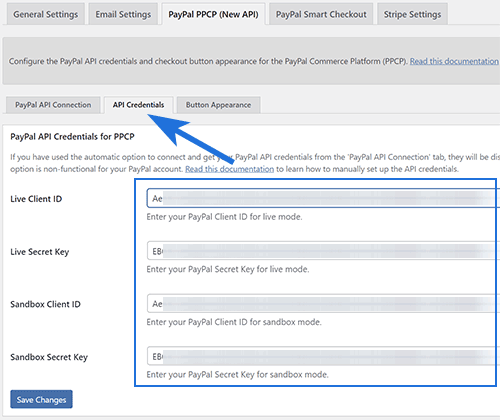Select hint 'Enter your PayPal Secret Key for live mode.'
500x420 pixels.
[x=228, y=269]
